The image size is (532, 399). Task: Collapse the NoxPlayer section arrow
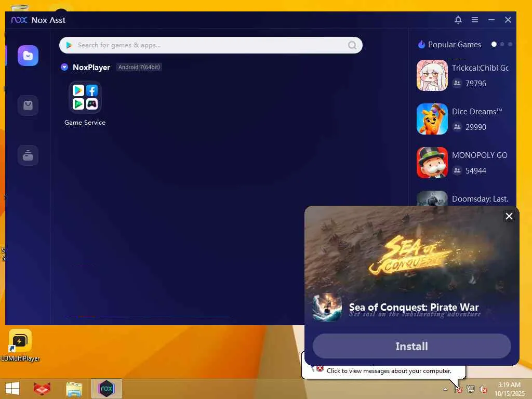point(64,67)
